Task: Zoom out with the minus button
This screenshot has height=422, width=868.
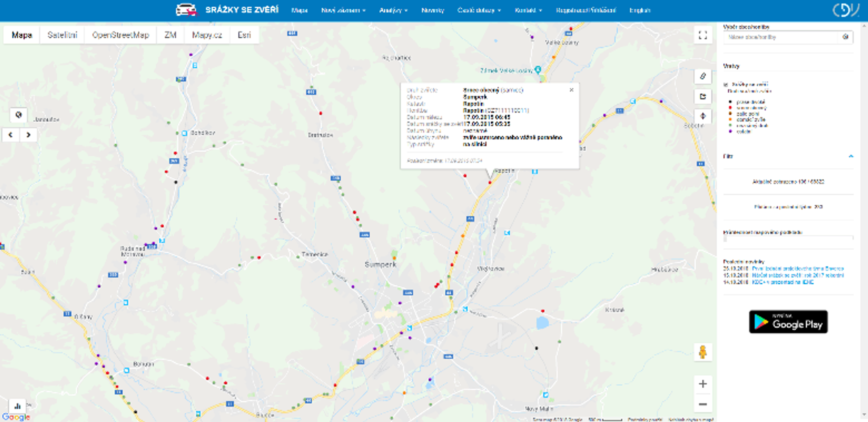Action: pos(703,404)
